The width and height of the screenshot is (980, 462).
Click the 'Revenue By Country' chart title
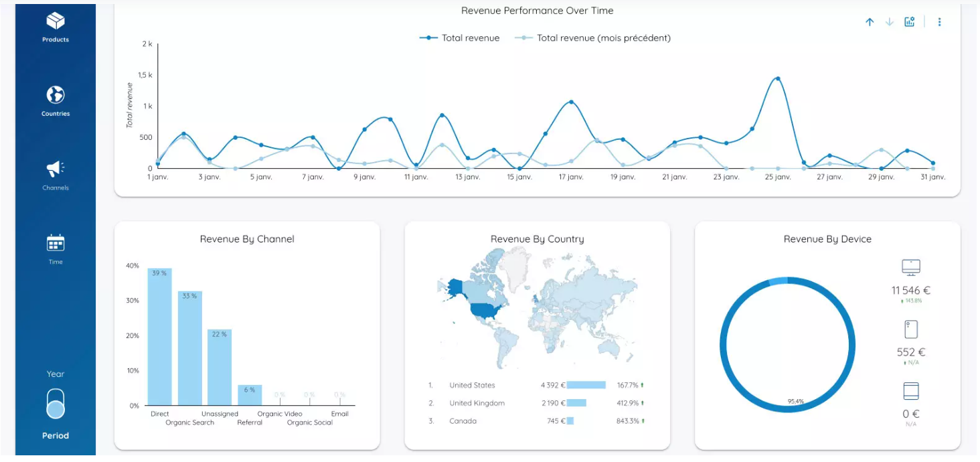click(x=538, y=239)
